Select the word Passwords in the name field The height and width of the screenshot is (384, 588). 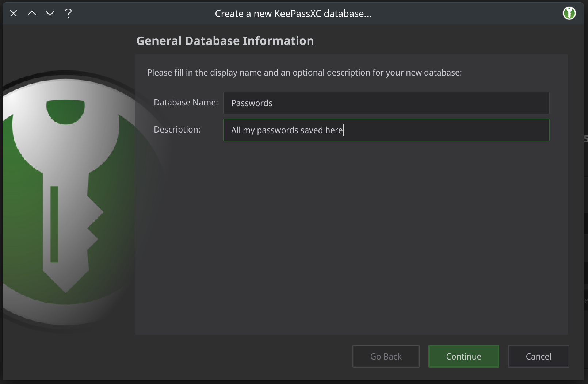point(251,103)
